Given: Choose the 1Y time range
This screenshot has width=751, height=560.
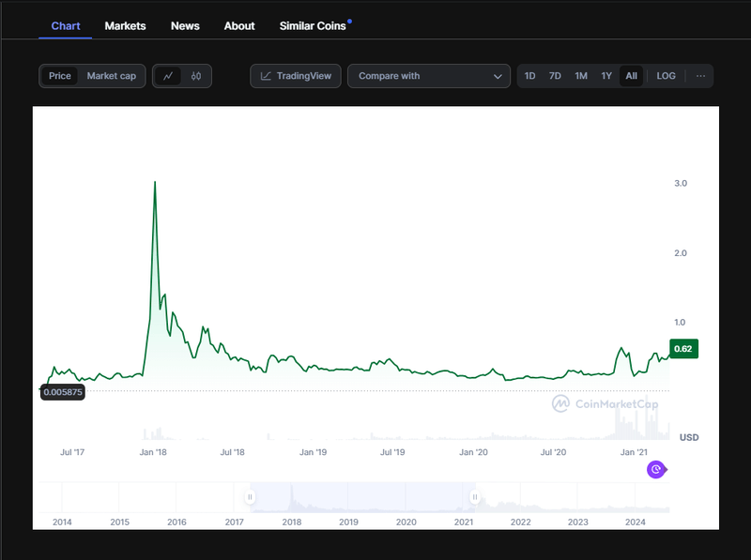Looking at the screenshot, I should (606, 76).
